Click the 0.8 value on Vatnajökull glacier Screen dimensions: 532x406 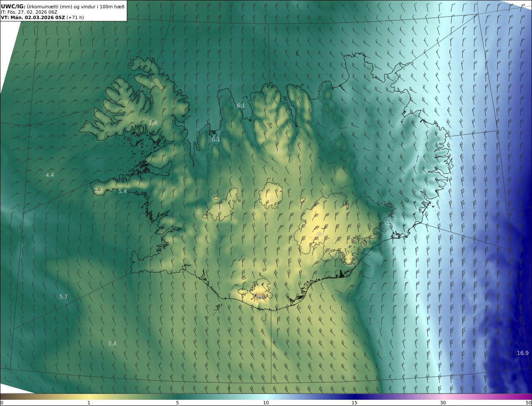(x=320, y=235)
